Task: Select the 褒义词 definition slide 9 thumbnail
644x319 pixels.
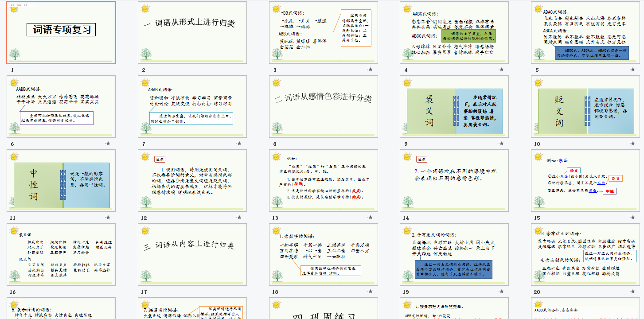Action: point(454,106)
